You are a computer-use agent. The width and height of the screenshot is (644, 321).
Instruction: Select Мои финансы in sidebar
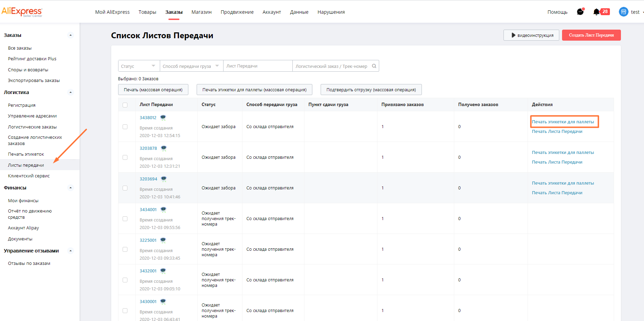(x=23, y=200)
